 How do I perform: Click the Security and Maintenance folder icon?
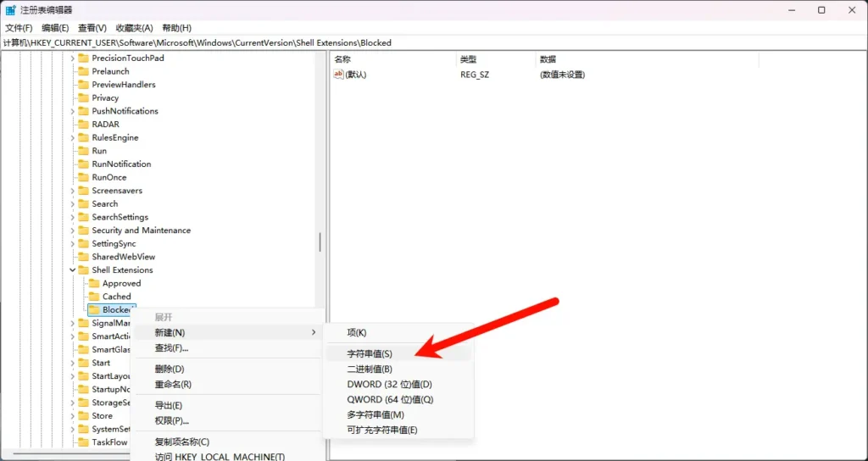click(x=83, y=230)
